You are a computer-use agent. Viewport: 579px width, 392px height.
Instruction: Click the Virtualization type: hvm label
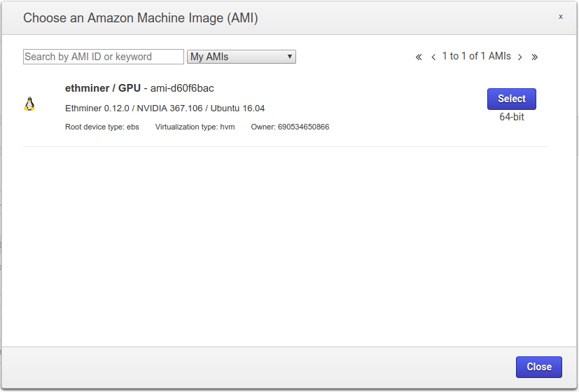[x=195, y=127]
